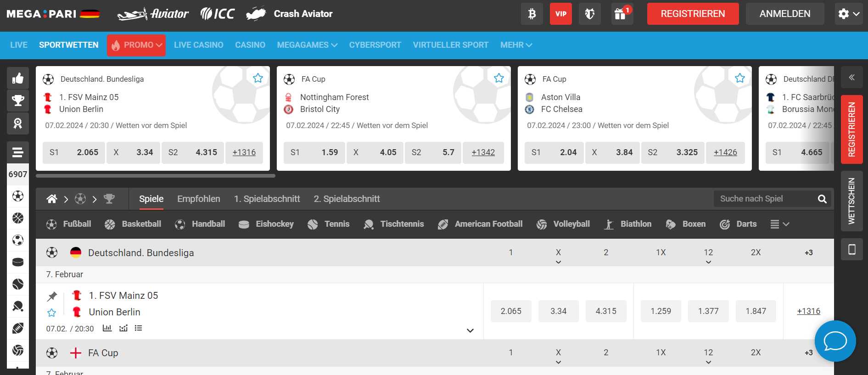The width and height of the screenshot is (868, 375).
Task: Expand the MEGAGAMES dropdown
Action: [308, 45]
